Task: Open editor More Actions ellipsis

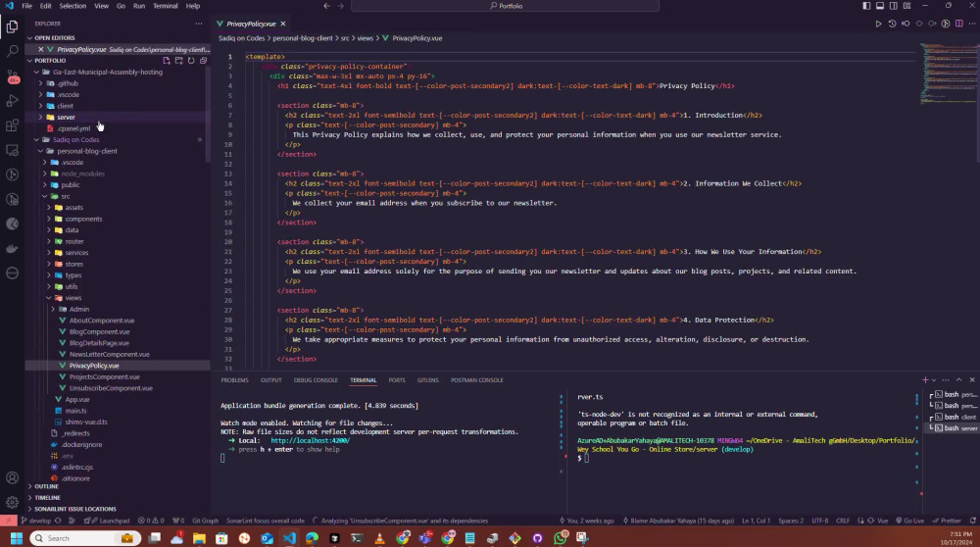Action: click(x=972, y=24)
